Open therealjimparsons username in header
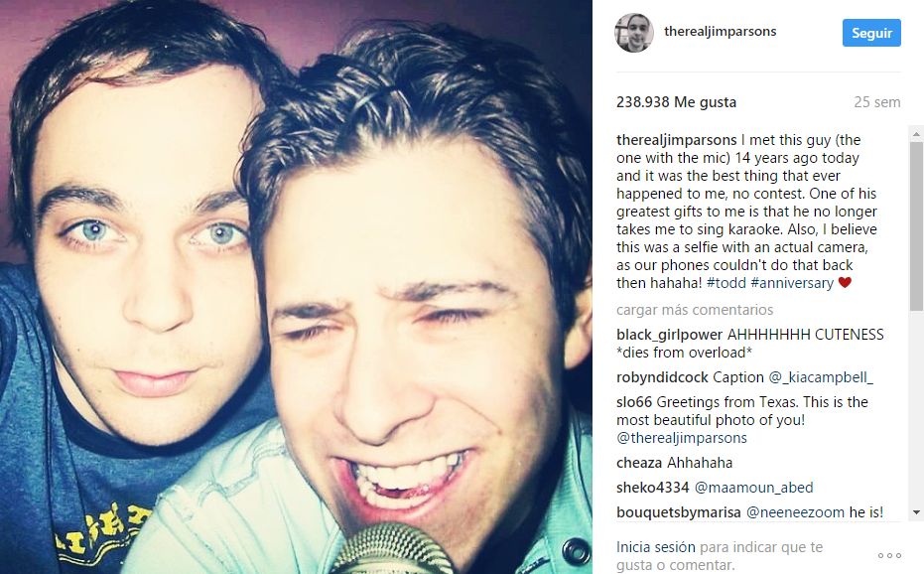Viewport: 924px width, 574px height. click(721, 31)
